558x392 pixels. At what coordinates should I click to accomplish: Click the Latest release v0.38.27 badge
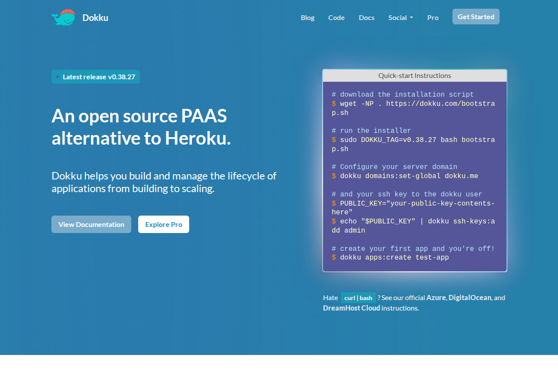click(95, 77)
